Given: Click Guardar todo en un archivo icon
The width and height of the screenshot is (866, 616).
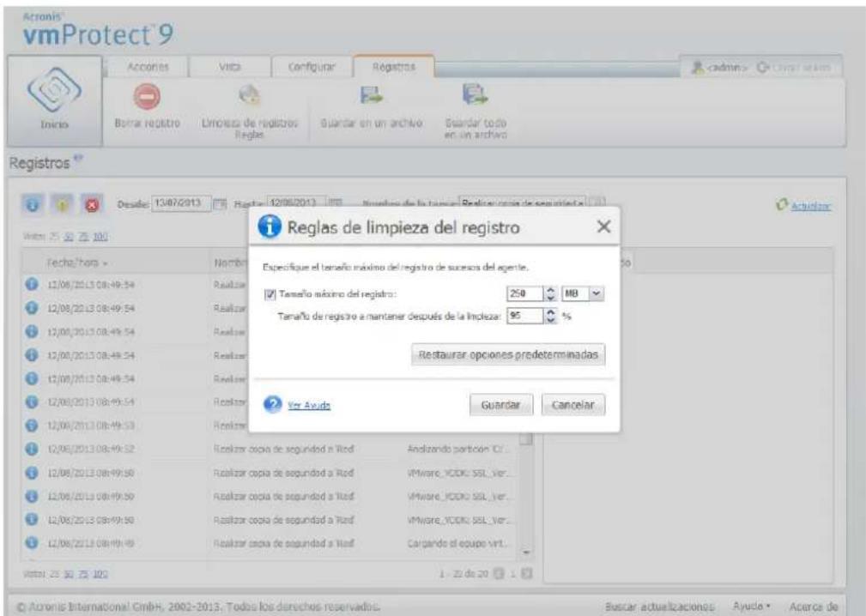Looking at the screenshot, I should click(x=475, y=94).
